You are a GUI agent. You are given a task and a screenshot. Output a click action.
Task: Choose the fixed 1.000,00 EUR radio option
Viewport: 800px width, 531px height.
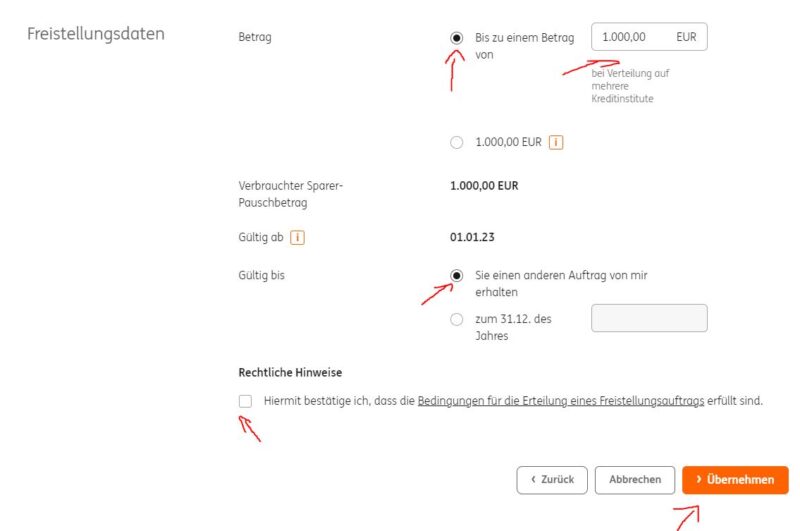(457, 142)
